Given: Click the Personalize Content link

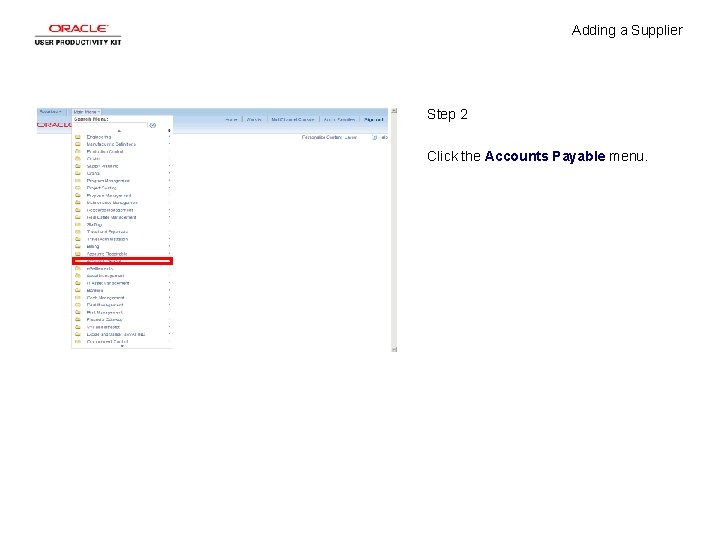Looking at the screenshot, I should click(322, 137).
